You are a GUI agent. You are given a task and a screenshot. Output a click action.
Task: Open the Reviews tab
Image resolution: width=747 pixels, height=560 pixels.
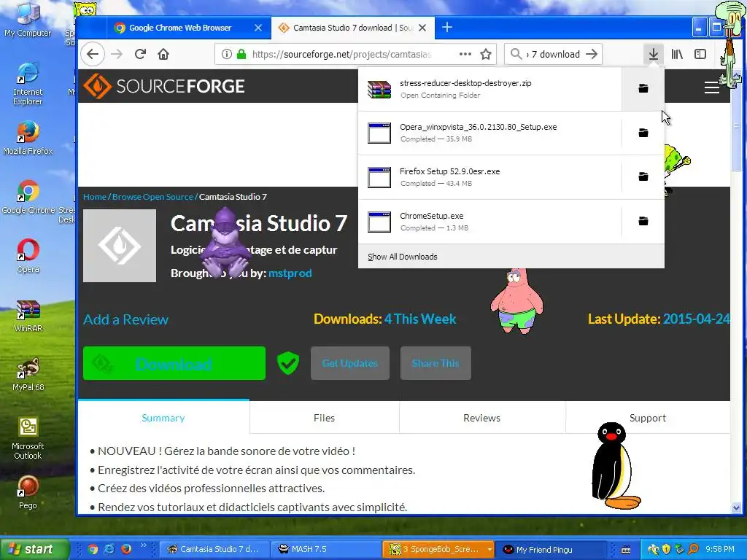(481, 418)
